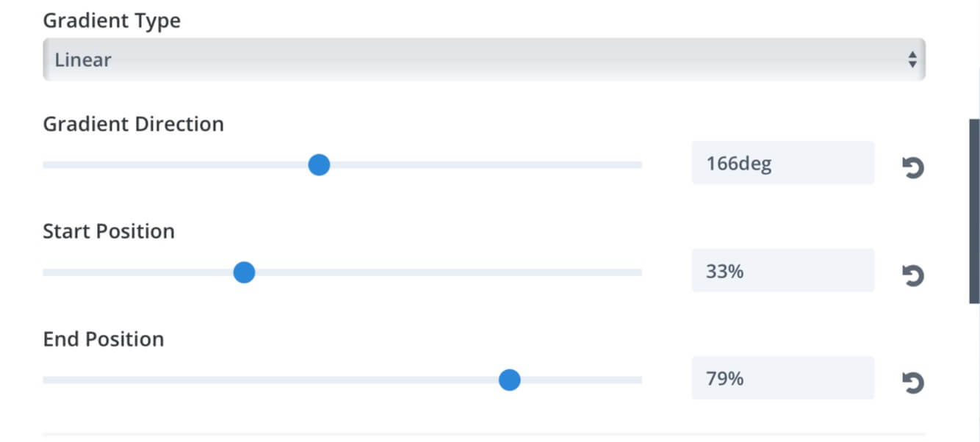The image size is (980, 442).
Task: Click the arrows on the Linear select box
Action: (x=912, y=59)
